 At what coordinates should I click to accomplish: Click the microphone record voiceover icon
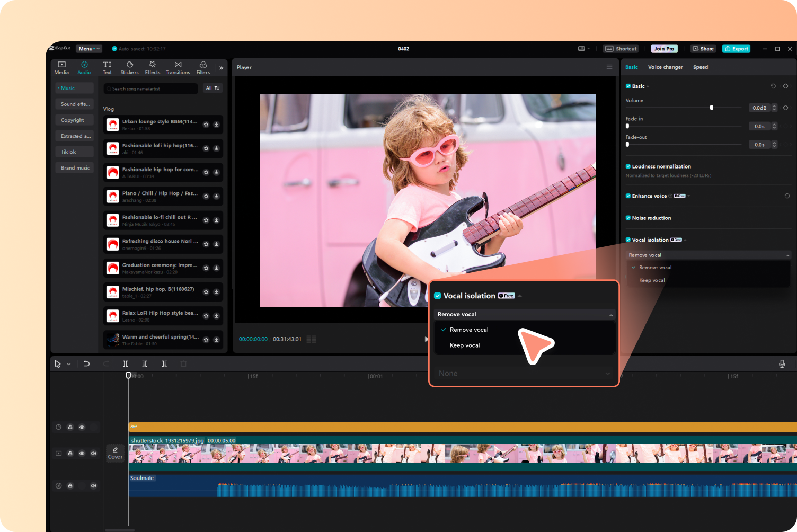(782, 364)
